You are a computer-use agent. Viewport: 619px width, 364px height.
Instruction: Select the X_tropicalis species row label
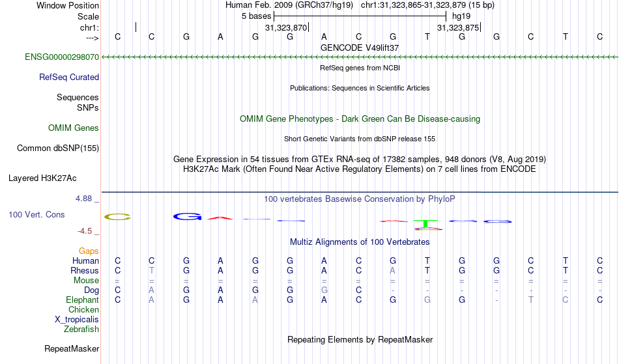point(77,320)
